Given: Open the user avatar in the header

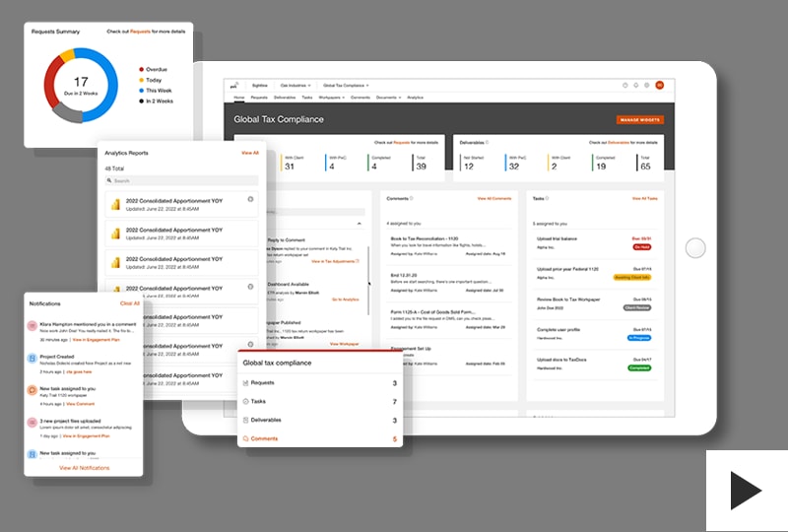Looking at the screenshot, I should pos(660,86).
